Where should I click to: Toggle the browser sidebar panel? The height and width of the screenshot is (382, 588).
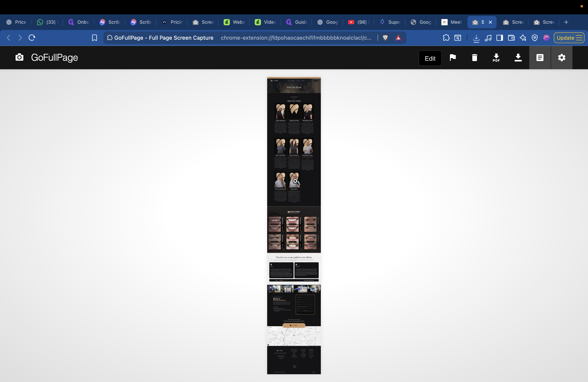coord(500,38)
